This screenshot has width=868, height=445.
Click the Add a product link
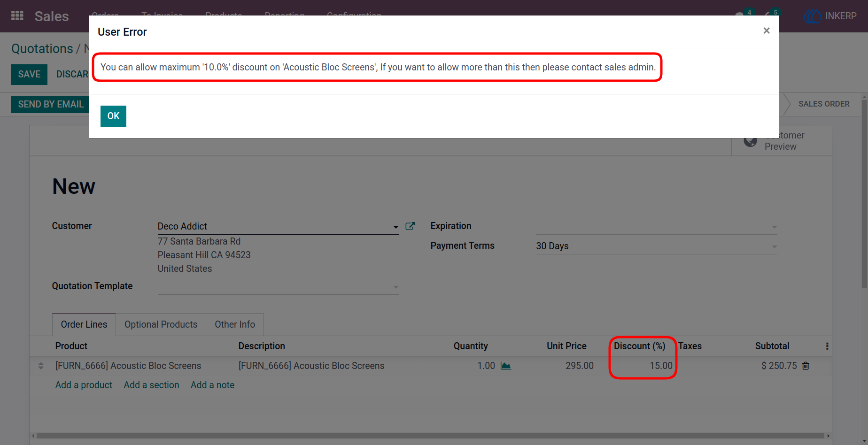[x=84, y=385]
